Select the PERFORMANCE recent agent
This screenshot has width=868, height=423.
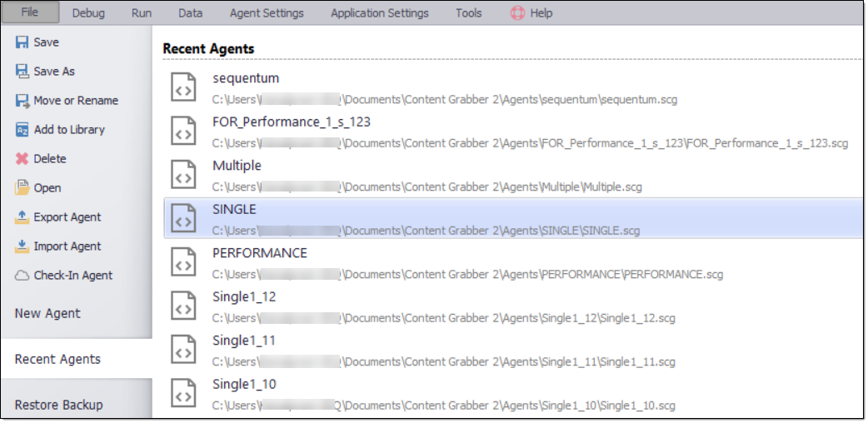[x=260, y=253]
